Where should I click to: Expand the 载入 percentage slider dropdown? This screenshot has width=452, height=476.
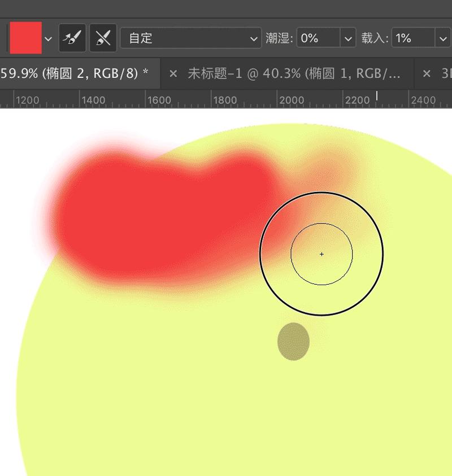pyautogui.click(x=443, y=40)
